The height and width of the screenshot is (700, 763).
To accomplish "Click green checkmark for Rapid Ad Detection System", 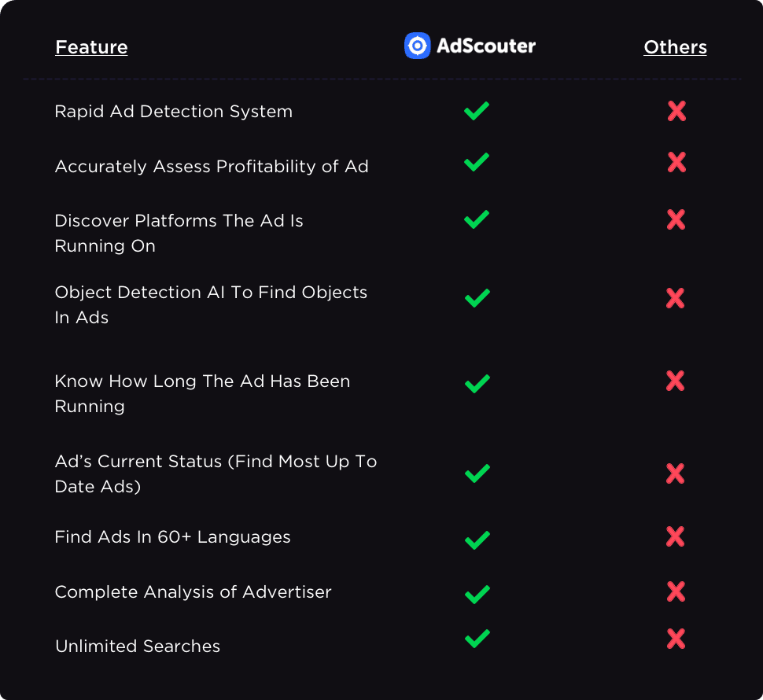I will 477,111.
